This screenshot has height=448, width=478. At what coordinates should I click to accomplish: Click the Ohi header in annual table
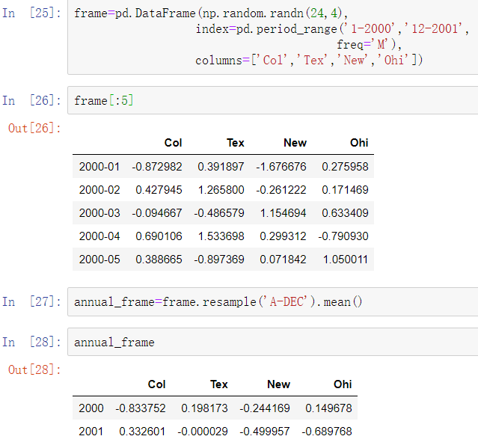pyautogui.click(x=343, y=384)
